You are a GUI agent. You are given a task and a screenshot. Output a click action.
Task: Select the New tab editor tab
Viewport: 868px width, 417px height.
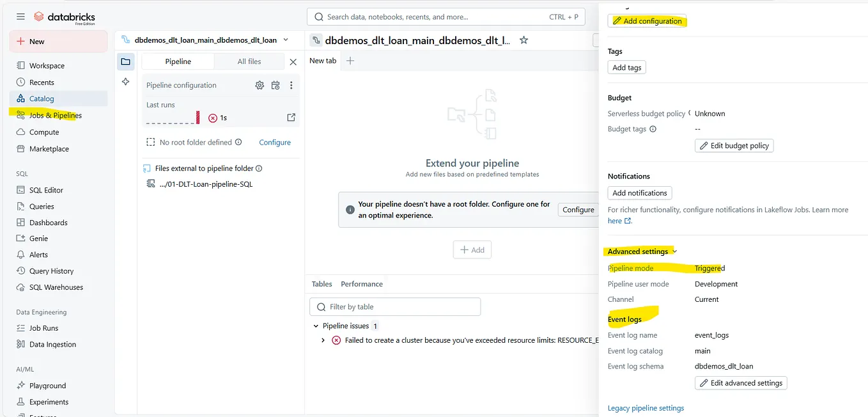tap(323, 61)
